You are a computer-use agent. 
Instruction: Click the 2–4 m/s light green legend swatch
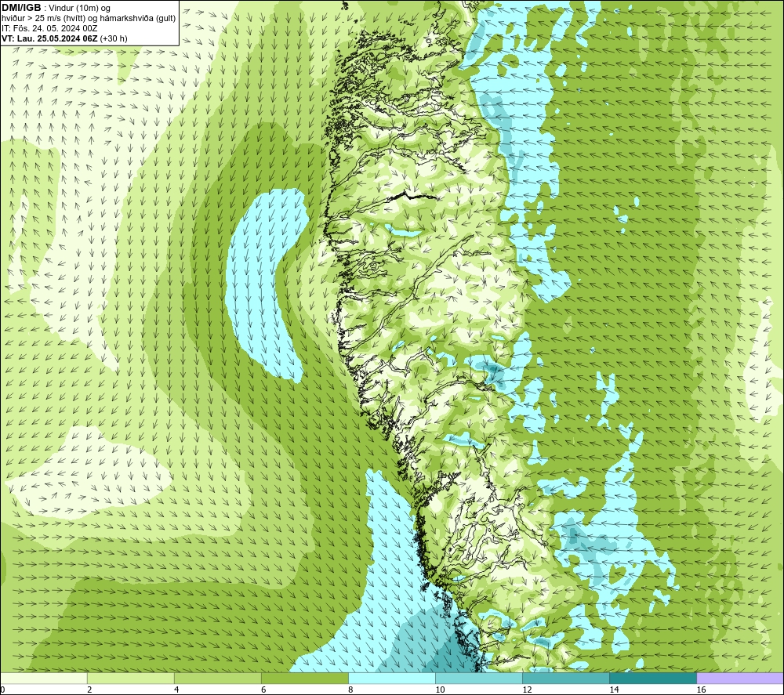[x=131, y=678]
